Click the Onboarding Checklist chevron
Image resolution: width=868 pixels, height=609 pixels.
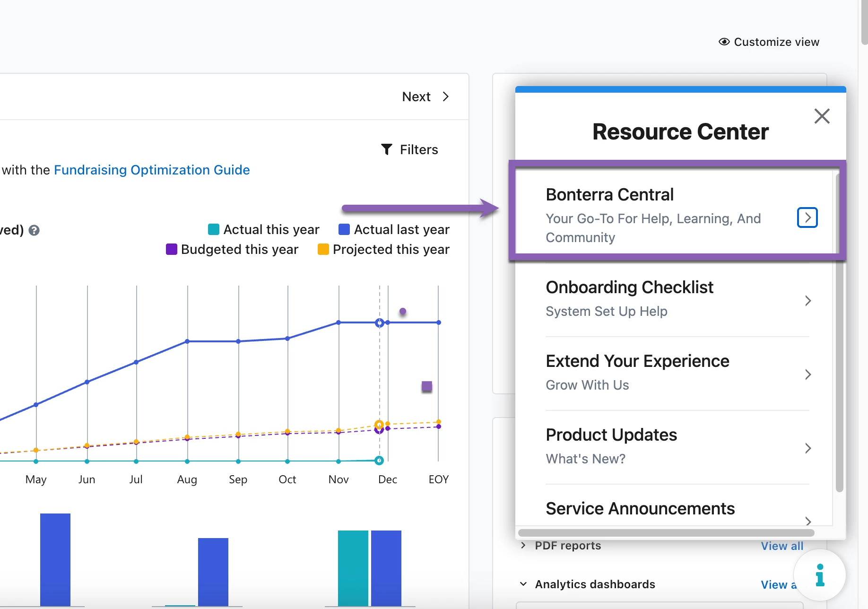click(808, 301)
